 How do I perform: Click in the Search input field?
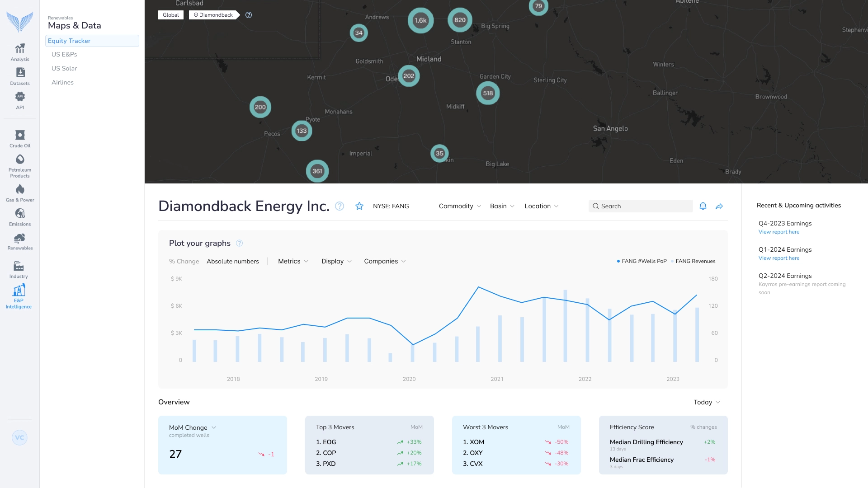(x=641, y=206)
